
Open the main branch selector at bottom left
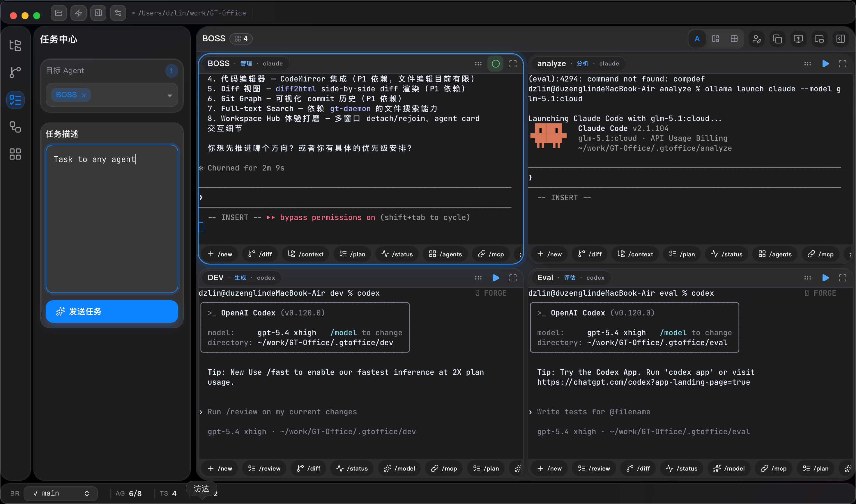tap(61, 493)
